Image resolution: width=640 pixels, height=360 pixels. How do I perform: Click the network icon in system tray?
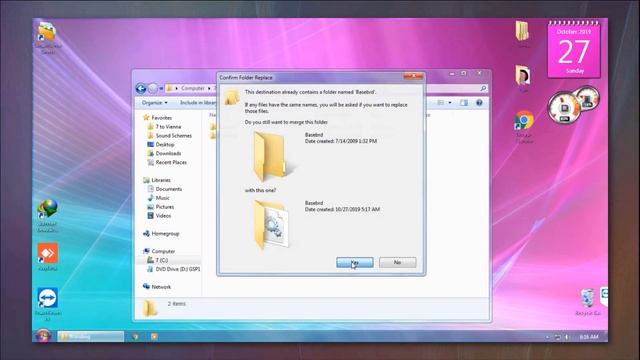[558, 337]
